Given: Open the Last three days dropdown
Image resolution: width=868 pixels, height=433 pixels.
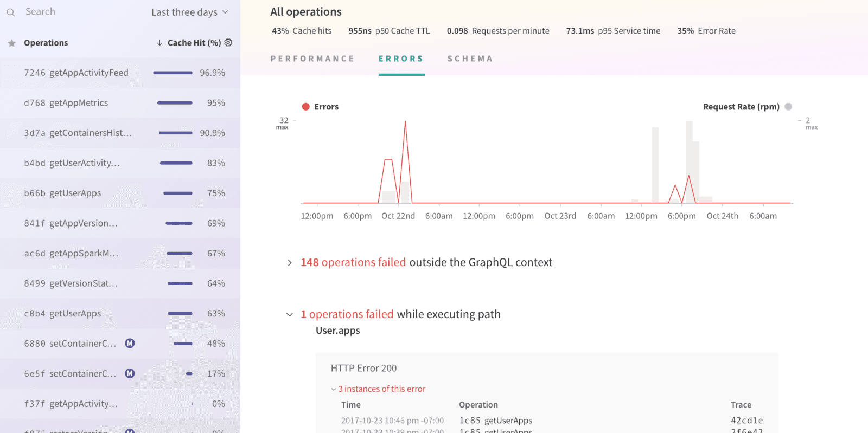Looking at the screenshot, I should pos(190,12).
